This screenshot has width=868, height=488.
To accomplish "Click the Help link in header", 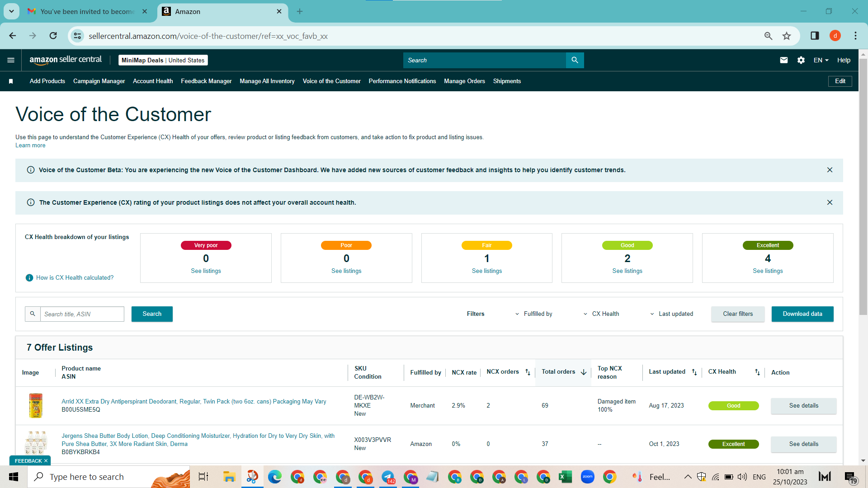I will pyautogui.click(x=844, y=60).
